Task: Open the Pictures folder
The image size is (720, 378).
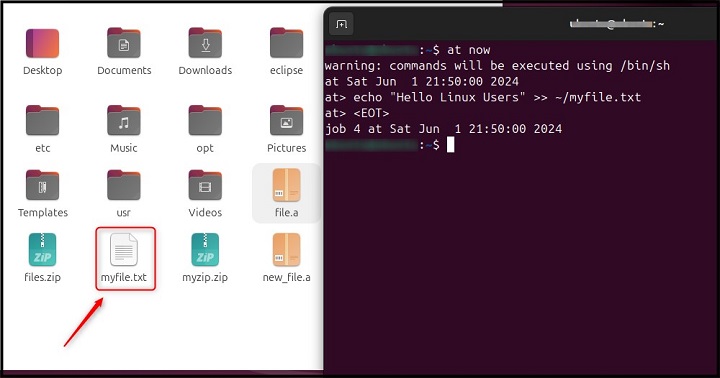Action: (287, 120)
